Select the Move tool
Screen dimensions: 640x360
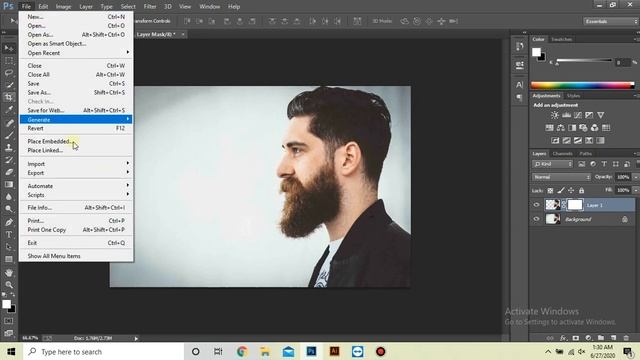[x=9, y=48]
